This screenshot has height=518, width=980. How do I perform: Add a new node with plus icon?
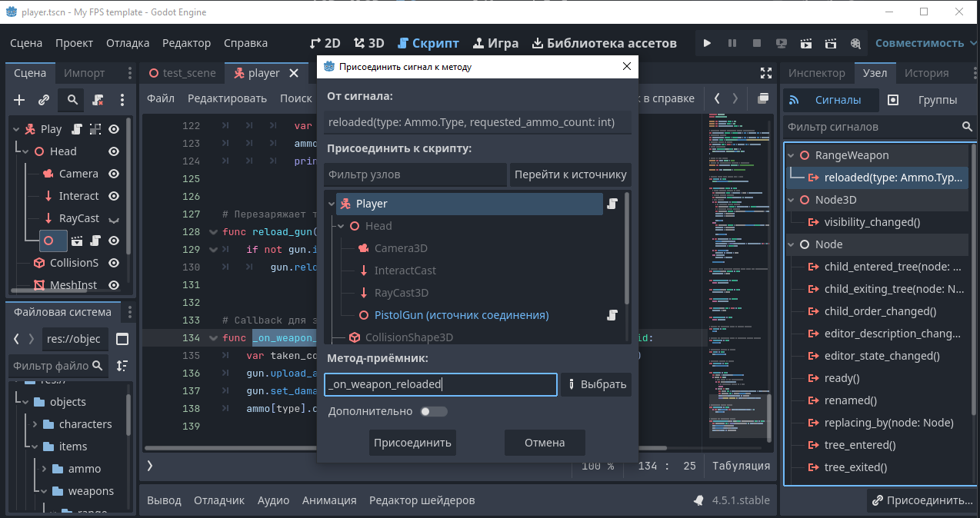pos(20,100)
